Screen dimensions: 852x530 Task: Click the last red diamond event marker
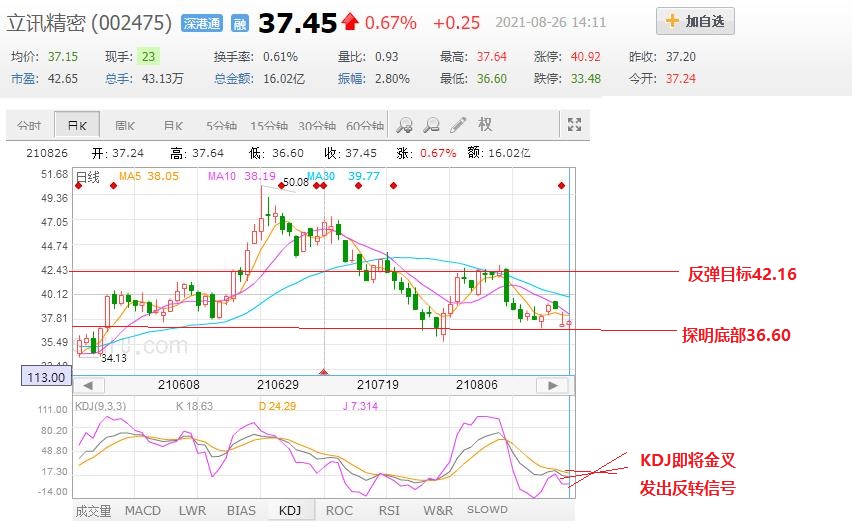[561, 186]
